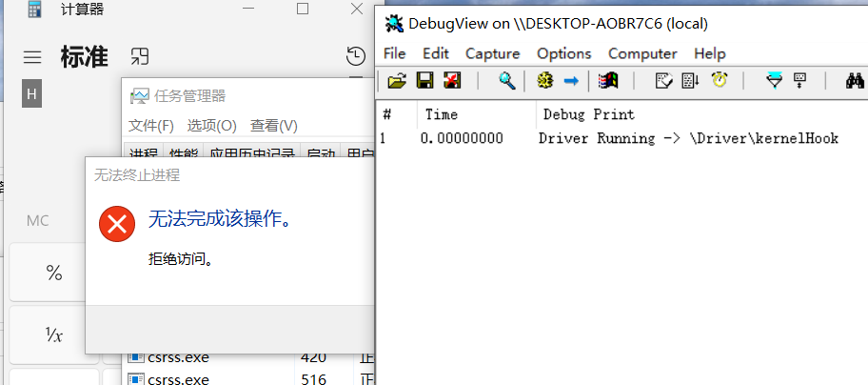Toggle the Pass-Through blue arrow icon

coord(571,81)
